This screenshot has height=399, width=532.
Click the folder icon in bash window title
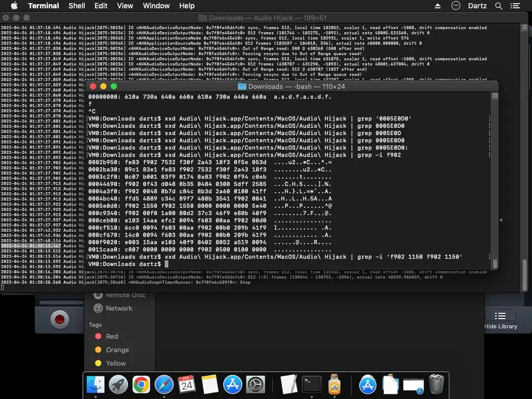[x=242, y=87]
